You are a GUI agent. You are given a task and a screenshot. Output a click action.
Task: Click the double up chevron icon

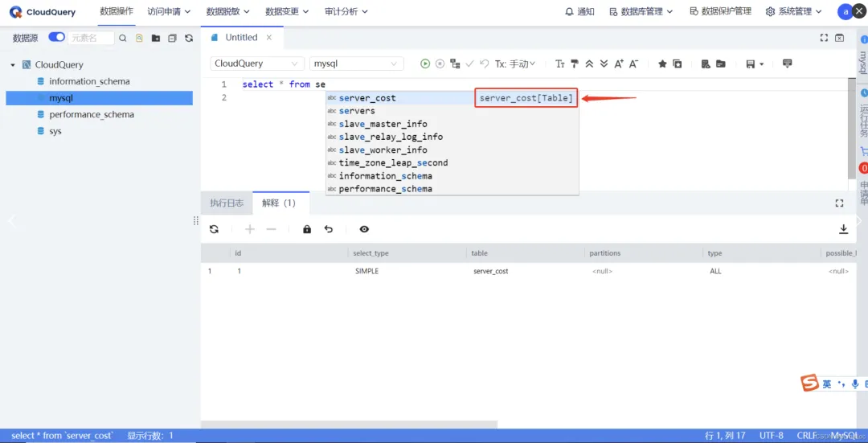(x=590, y=64)
